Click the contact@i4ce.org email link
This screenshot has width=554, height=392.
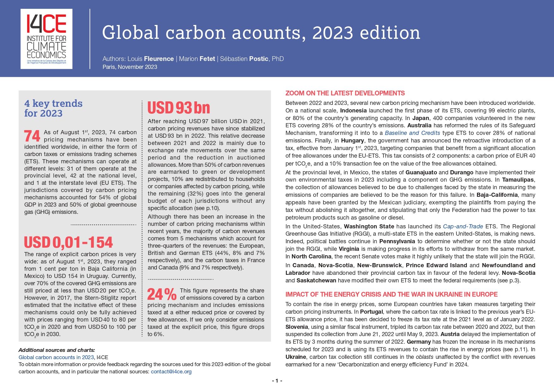coord(171,371)
